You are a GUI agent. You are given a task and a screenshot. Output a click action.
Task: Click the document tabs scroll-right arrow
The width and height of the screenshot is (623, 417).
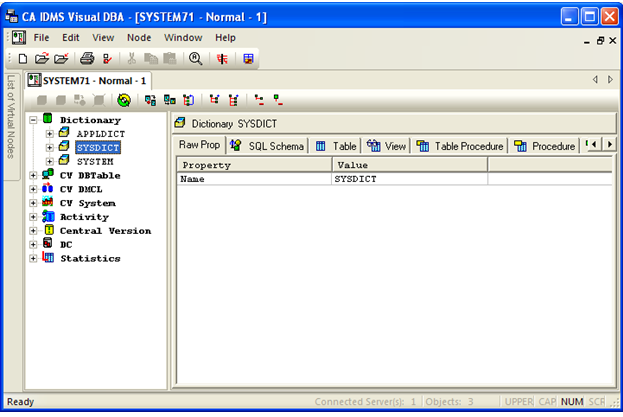610,80
